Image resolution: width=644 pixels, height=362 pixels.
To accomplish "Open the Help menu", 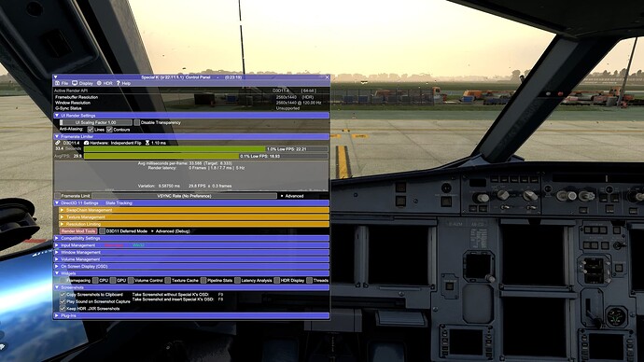I will point(123,83).
